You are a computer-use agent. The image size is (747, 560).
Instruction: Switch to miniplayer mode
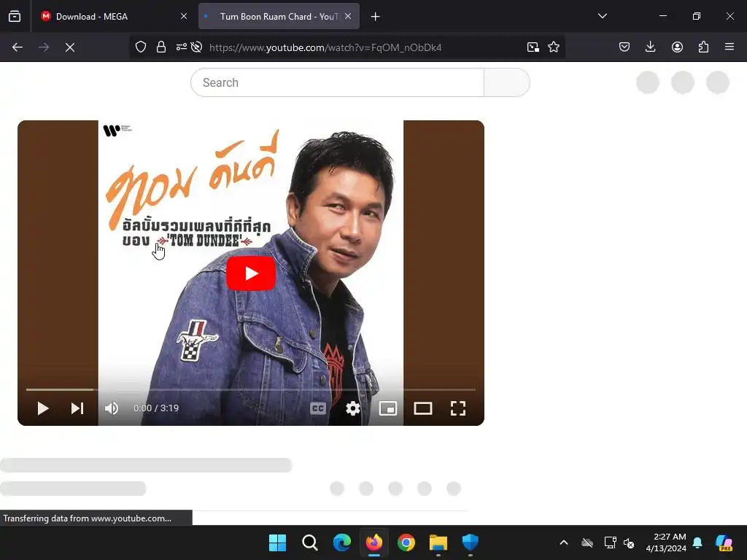tap(388, 408)
